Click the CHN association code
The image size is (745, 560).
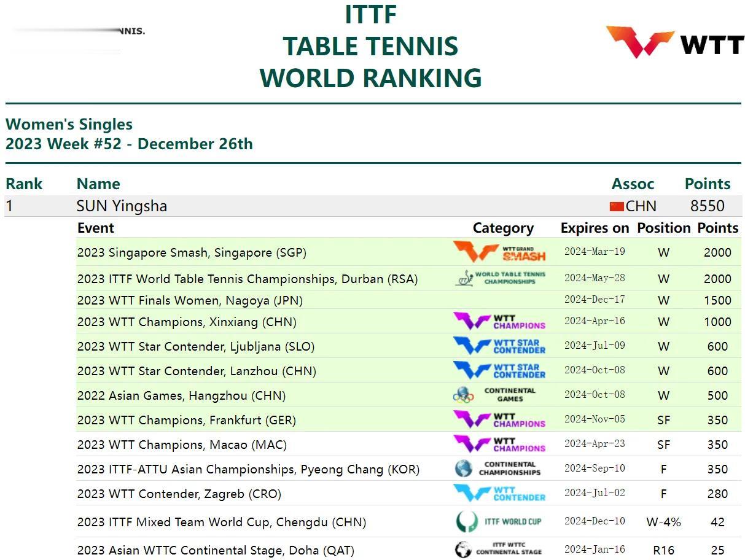(x=641, y=206)
